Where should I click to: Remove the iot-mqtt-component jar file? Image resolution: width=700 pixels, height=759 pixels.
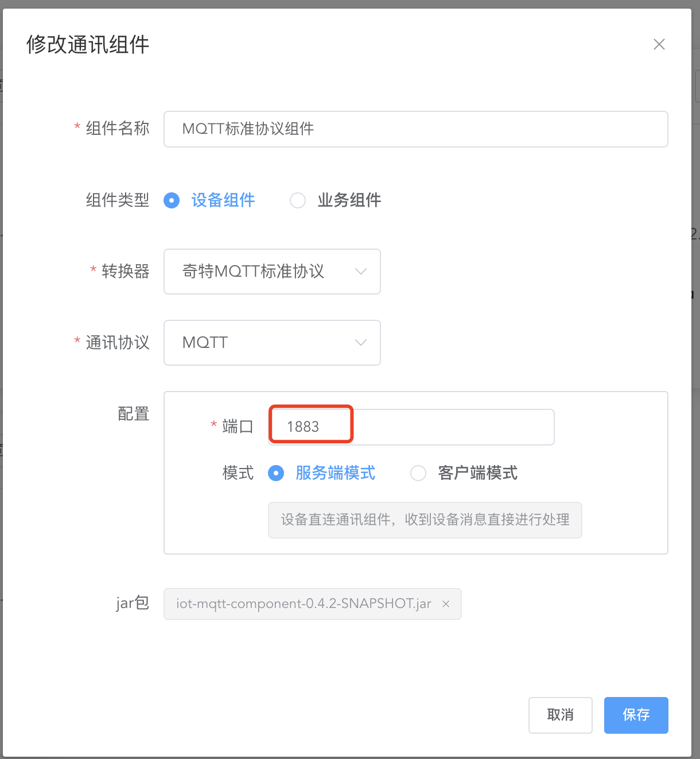(x=446, y=604)
